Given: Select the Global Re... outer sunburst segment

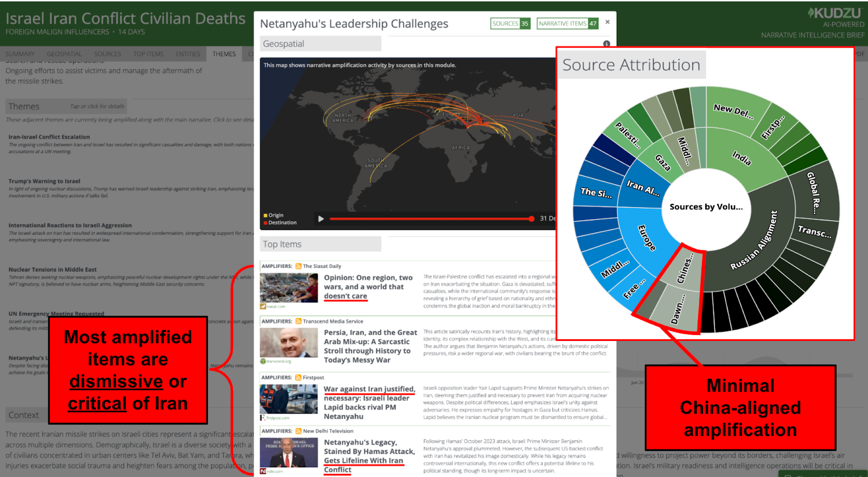Looking at the screenshot, I should 814,192.
